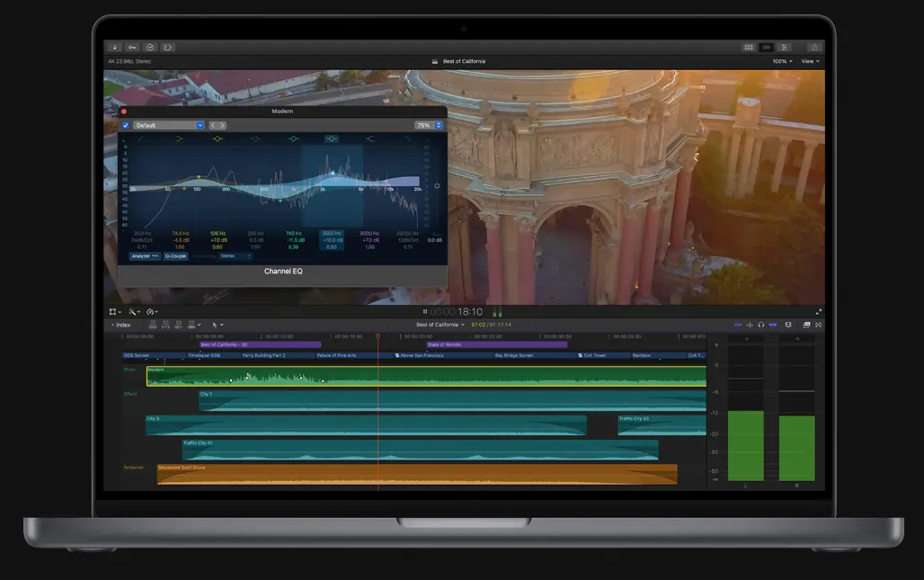The height and width of the screenshot is (580, 924).
Task: Adjust the 75% amount control
Action: (x=423, y=126)
